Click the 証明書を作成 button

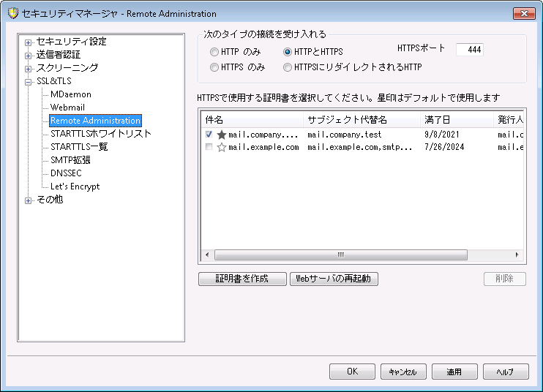(242, 279)
